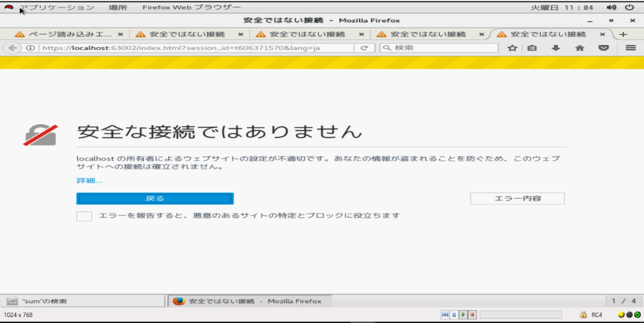The width and height of the screenshot is (644, 323).
Task: Open the Pocket list icon
Action: click(604, 48)
